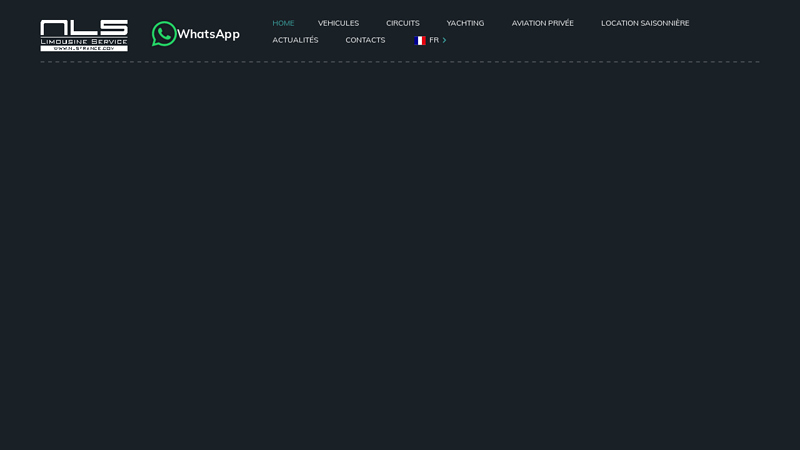The image size is (800, 450).
Task: Open the CONTACTS page
Action: 365,40
